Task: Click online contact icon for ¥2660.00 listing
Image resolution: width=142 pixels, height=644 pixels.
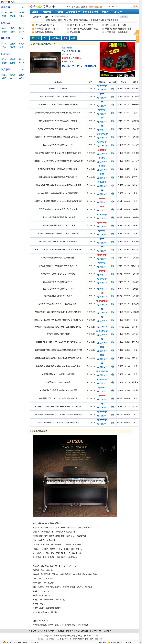Action: tap(112, 129)
